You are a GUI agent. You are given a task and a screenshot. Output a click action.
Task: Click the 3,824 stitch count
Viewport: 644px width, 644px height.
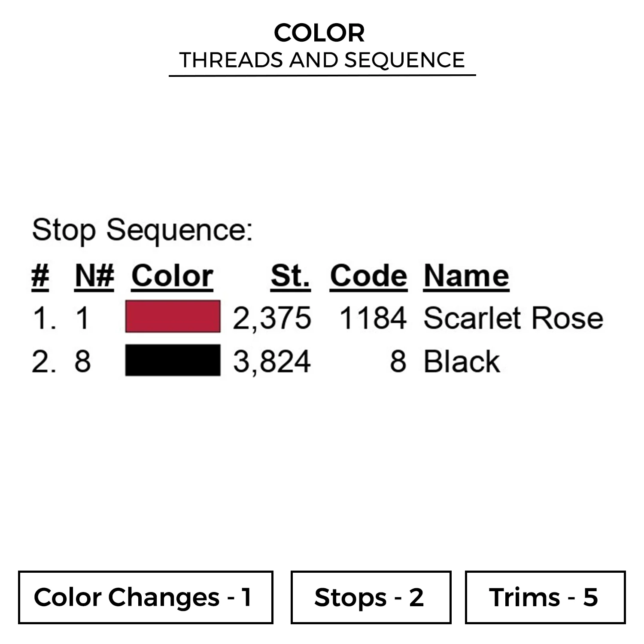[272, 361]
